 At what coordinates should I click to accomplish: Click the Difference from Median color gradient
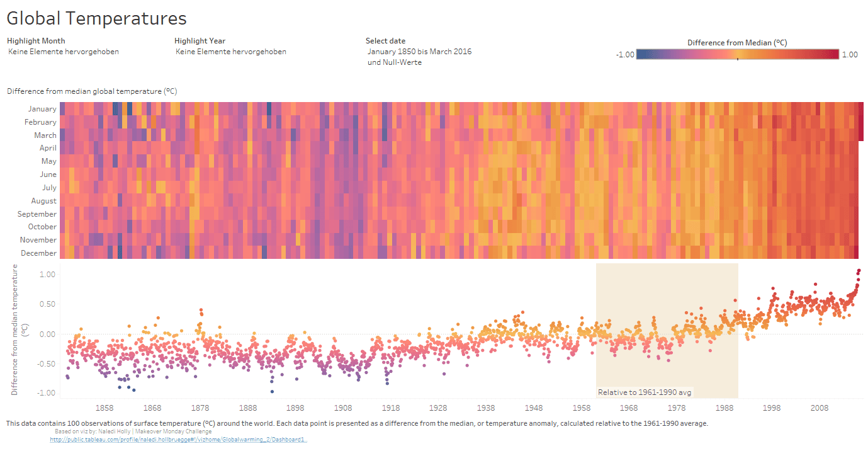[737, 54]
